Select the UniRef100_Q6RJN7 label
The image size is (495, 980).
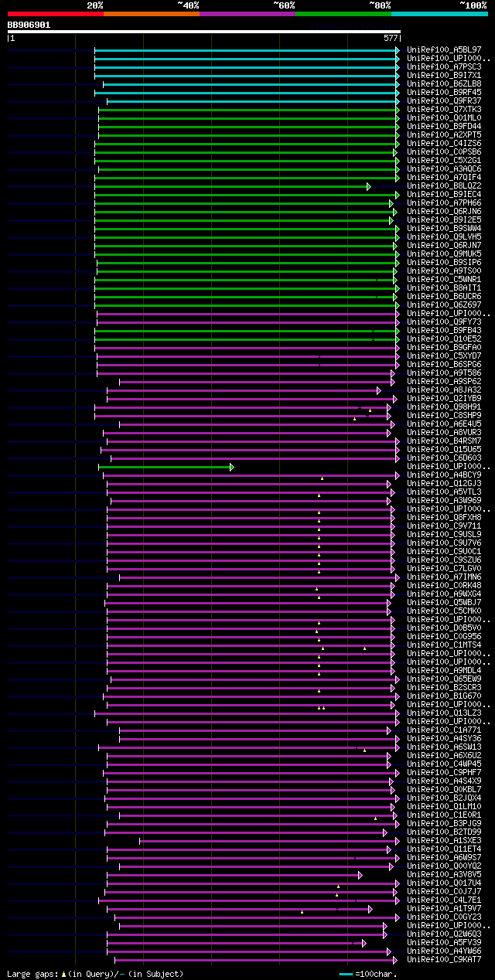[x=444, y=246]
